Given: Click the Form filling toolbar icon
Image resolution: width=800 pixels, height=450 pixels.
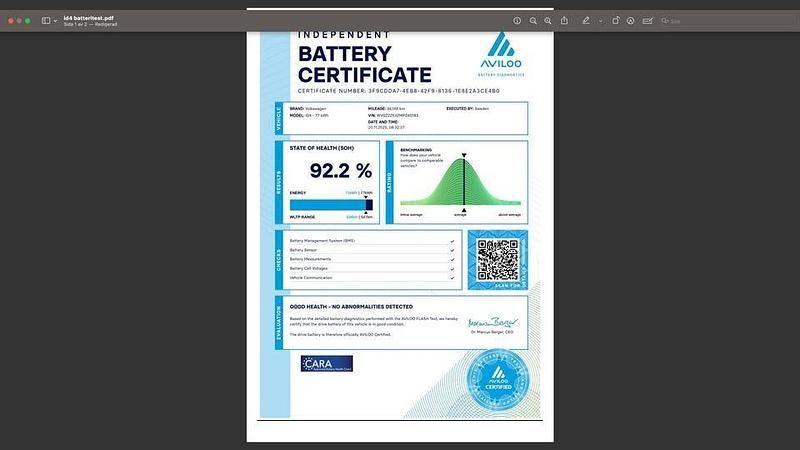Looking at the screenshot, I should (648, 20).
